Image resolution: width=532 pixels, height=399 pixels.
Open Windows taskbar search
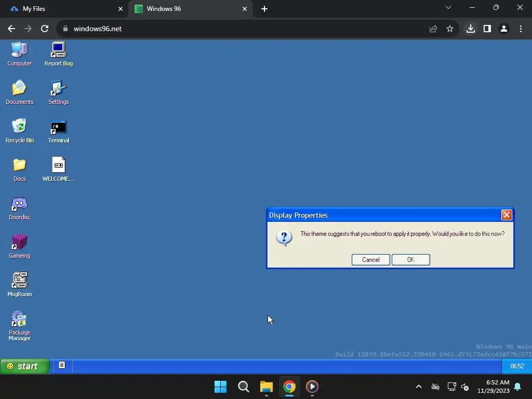(243, 387)
